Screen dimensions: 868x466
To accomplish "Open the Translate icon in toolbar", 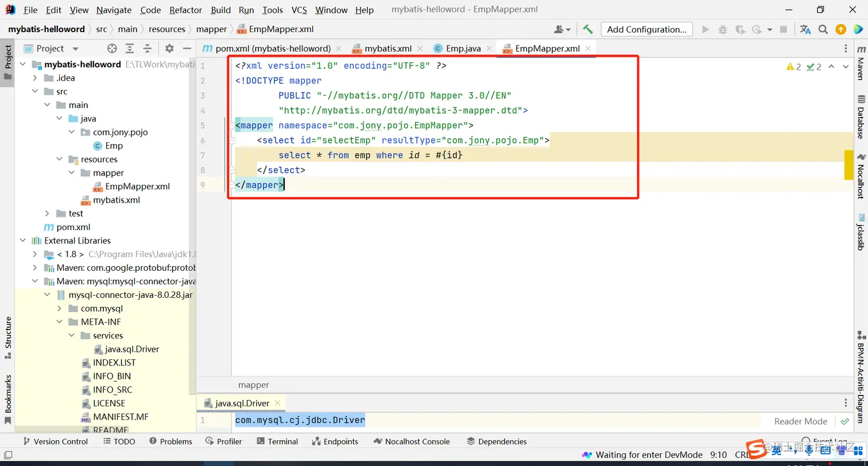I will [x=805, y=29].
